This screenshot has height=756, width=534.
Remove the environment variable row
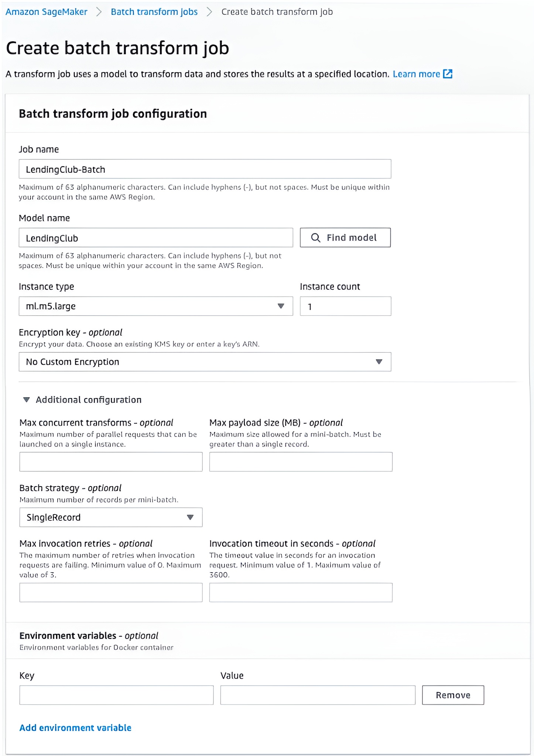pos(453,695)
